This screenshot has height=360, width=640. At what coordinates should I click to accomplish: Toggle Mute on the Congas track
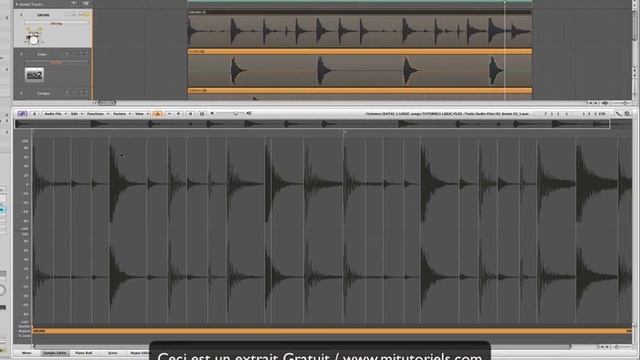coord(81,93)
